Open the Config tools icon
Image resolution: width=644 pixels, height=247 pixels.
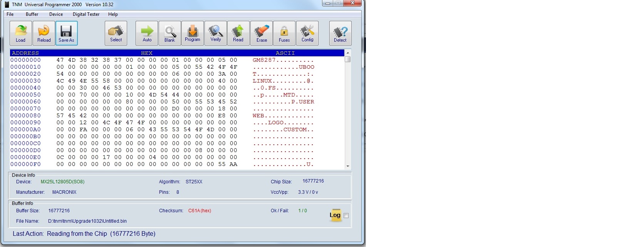click(x=307, y=33)
